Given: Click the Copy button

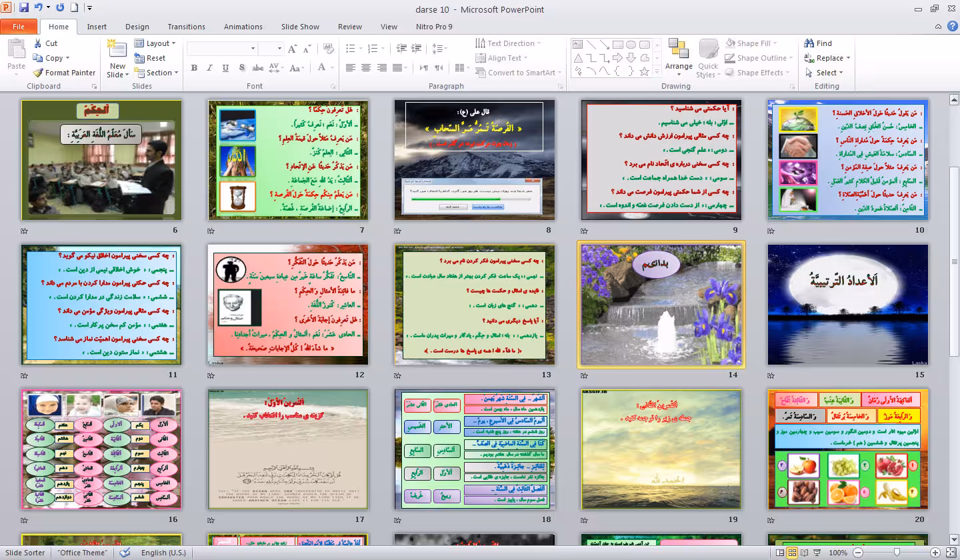Looking at the screenshot, I should click(x=50, y=58).
